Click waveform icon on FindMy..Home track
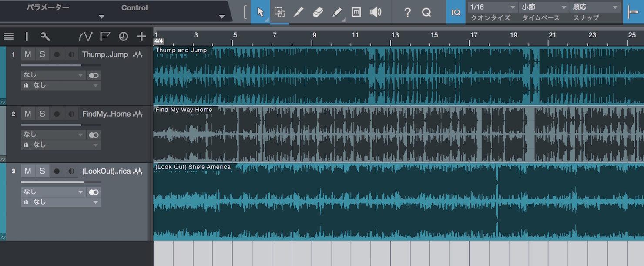 point(138,114)
